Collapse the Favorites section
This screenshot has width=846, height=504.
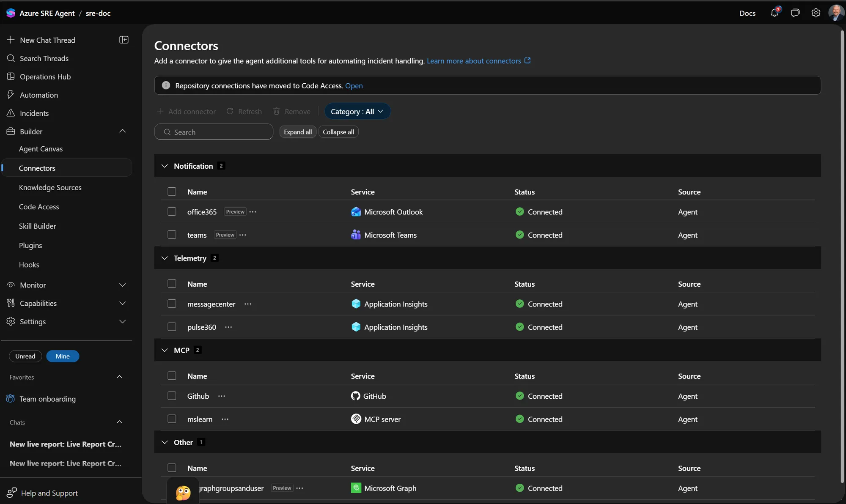(x=119, y=377)
